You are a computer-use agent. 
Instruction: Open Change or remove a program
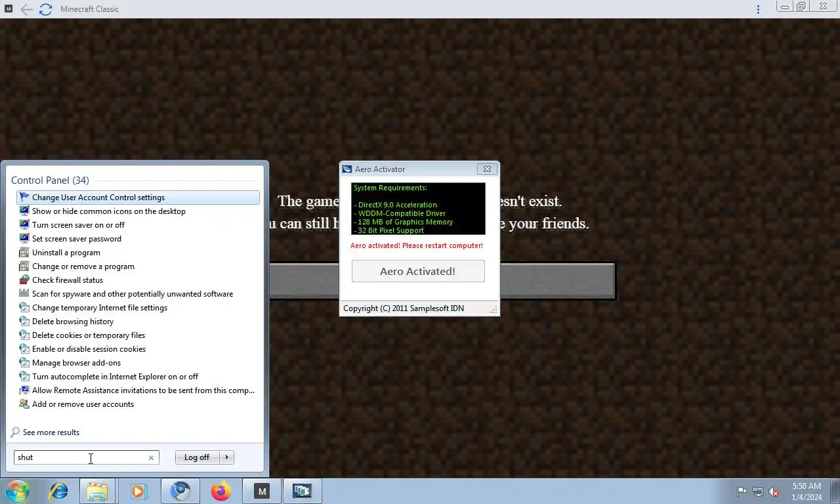pos(138,266)
